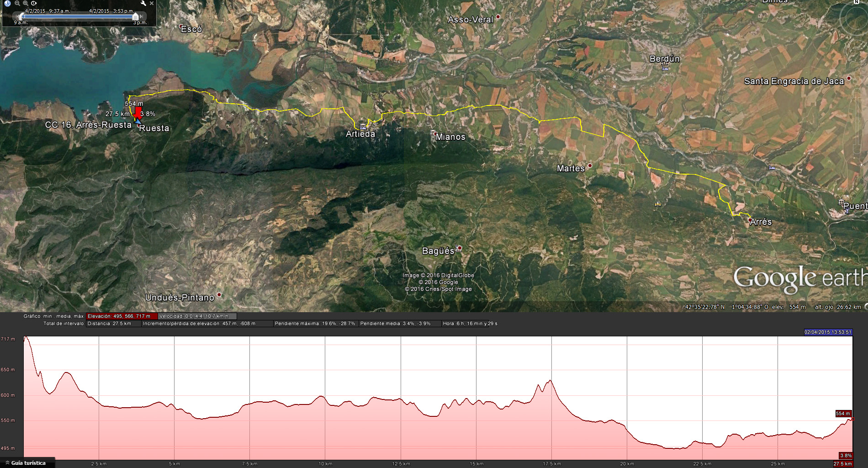The width and height of the screenshot is (868, 468).
Task: Click the compass North indicator
Action: [857, 2]
